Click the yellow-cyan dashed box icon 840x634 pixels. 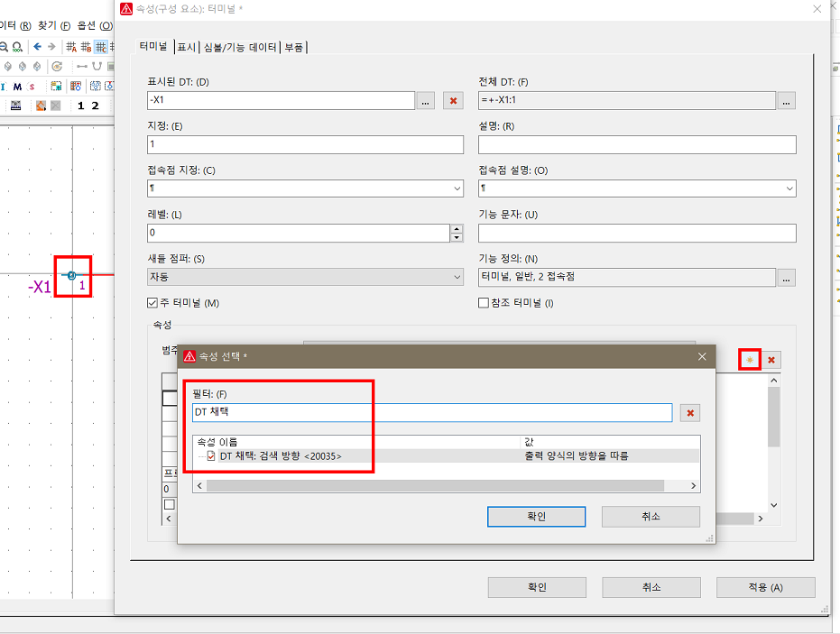(x=56, y=87)
